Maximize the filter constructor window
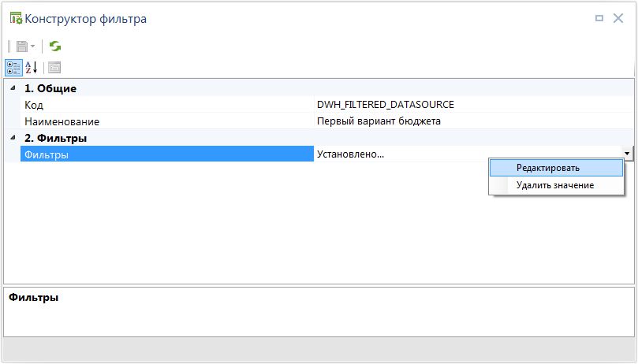The height and width of the screenshot is (364, 638). (x=599, y=18)
